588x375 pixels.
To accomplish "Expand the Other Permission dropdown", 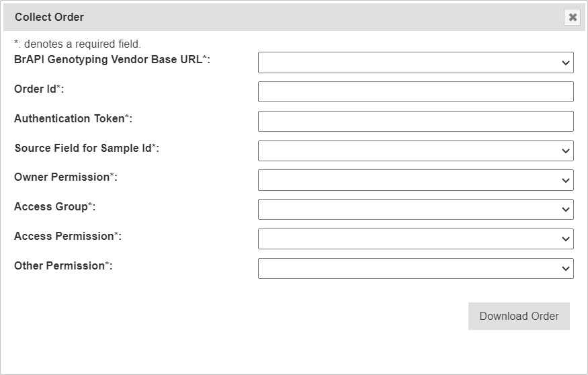I will pos(415,268).
